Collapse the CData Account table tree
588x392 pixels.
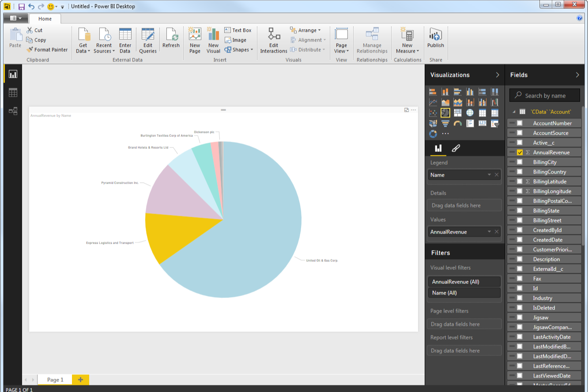[514, 112]
